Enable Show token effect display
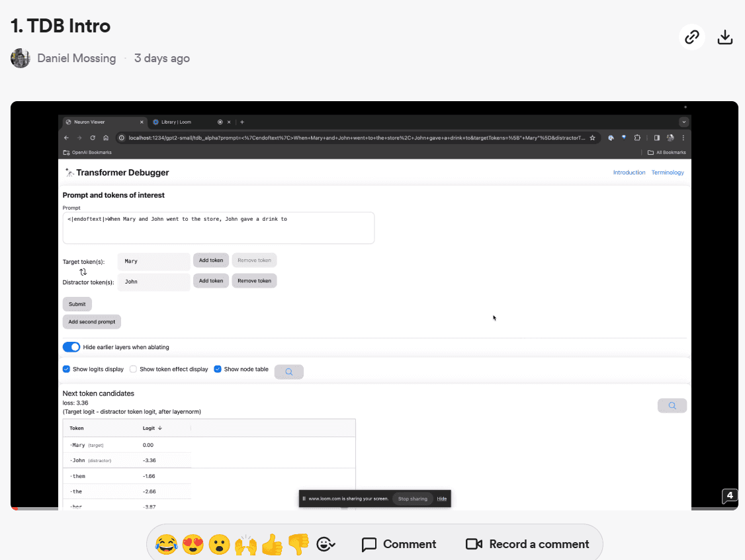The image size is (745, 560). pyautogui.click(x=133, y=369)
